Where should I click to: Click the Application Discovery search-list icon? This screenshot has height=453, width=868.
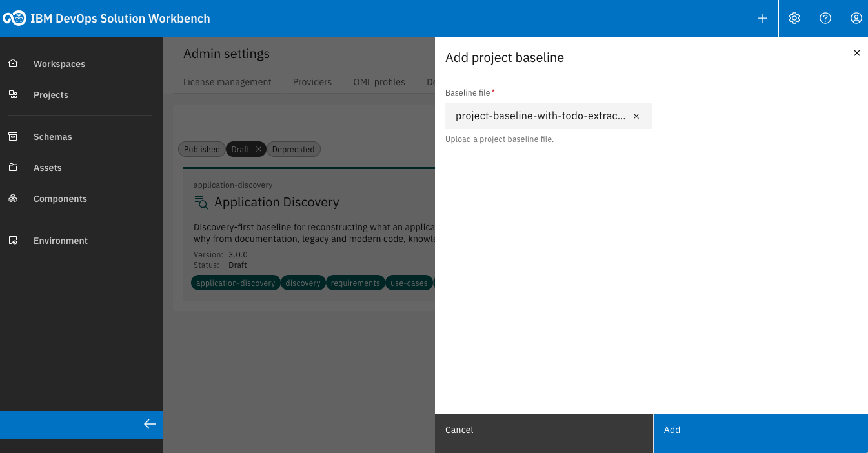(x=201, y=202)
